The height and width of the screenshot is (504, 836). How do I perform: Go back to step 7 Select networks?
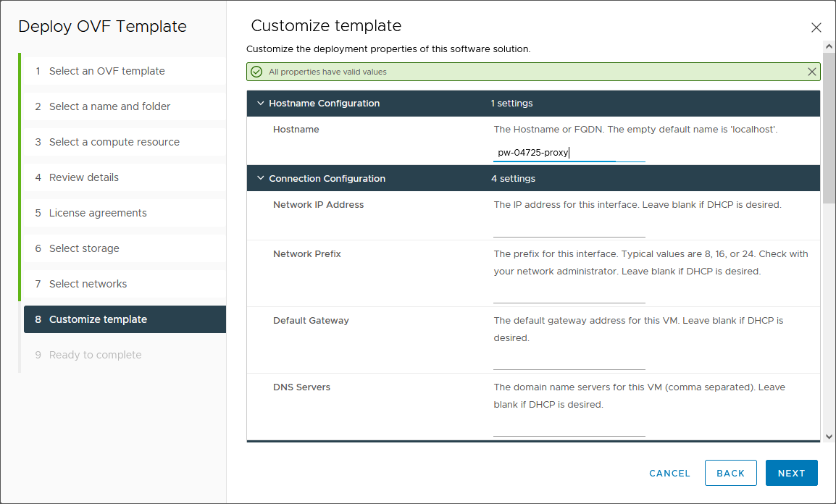[x=88, y=284]
